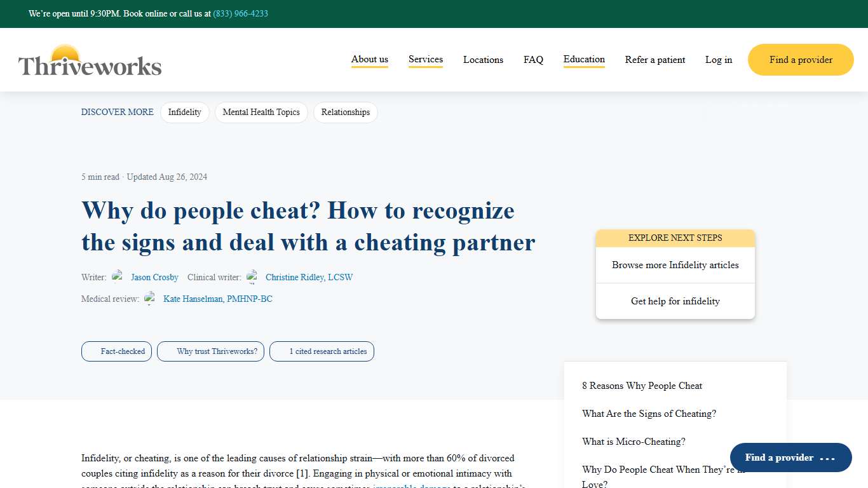Select the Relationships topic pill
Image resolution: width=868 pixels, height=488 pixels.
coord(345,112)
